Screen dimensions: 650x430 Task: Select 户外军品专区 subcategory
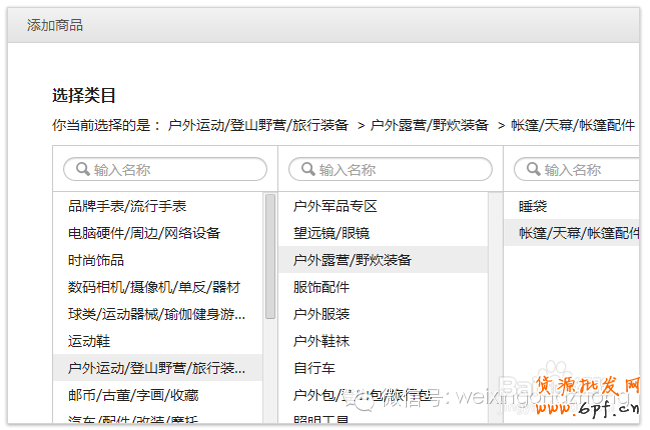(335, 206)
